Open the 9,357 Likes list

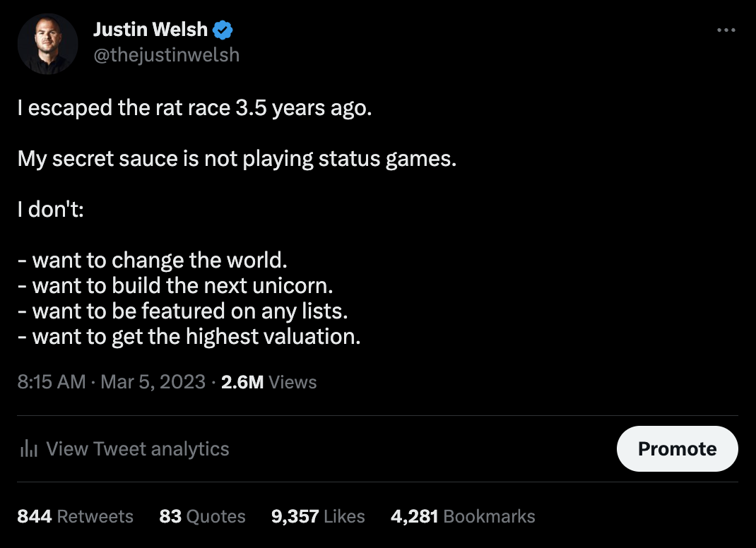pos(318,516)
